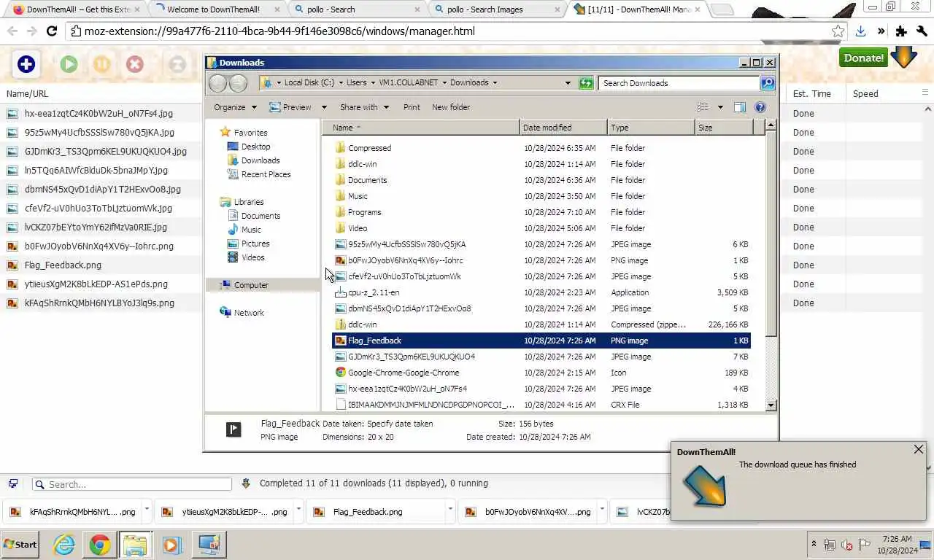Click the Start button
This screenshot has height=560, width=934.
pyautogui.click(x=20, y=544)
